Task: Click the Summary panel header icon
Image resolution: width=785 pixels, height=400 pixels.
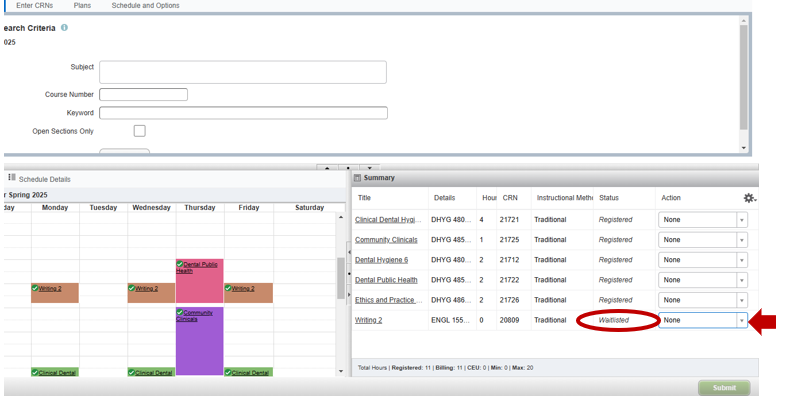Action: pos(357,178)
